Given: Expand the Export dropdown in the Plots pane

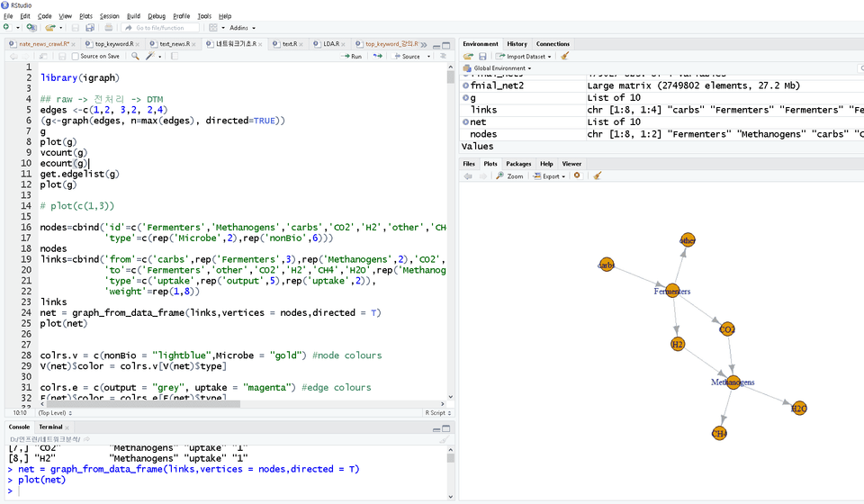Looking at the screenshot, I should point(549,176).
